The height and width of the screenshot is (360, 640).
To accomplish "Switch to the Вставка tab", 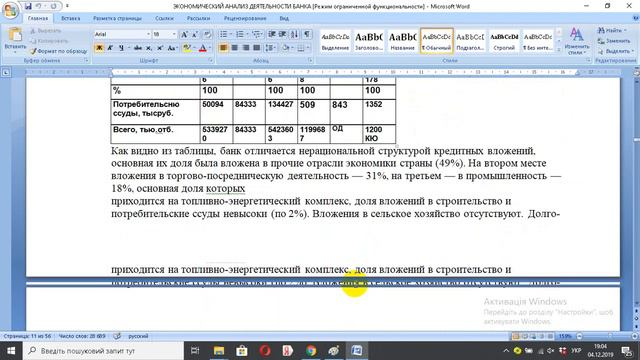I will tap(71, 18).
